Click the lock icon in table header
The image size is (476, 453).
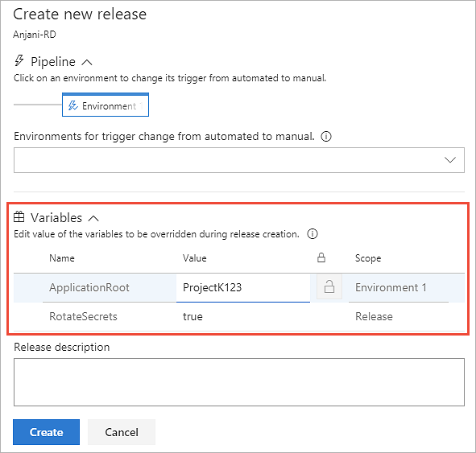point(321,257)
